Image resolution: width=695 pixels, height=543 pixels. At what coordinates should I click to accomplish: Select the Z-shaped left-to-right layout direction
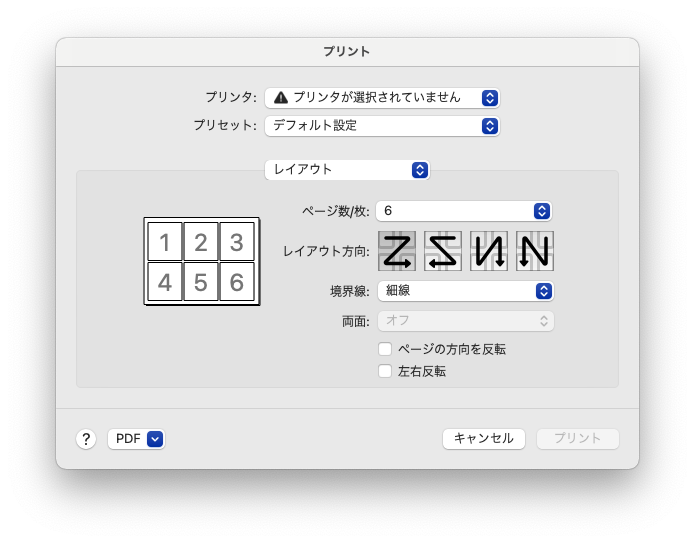coord(397,251)
